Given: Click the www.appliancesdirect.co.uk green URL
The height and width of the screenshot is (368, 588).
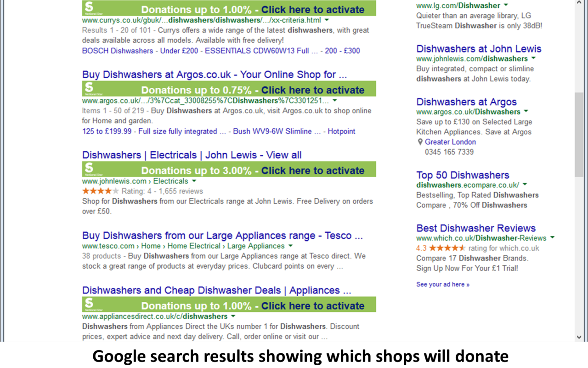Looking at the screenshot, I should coord(155,316).
